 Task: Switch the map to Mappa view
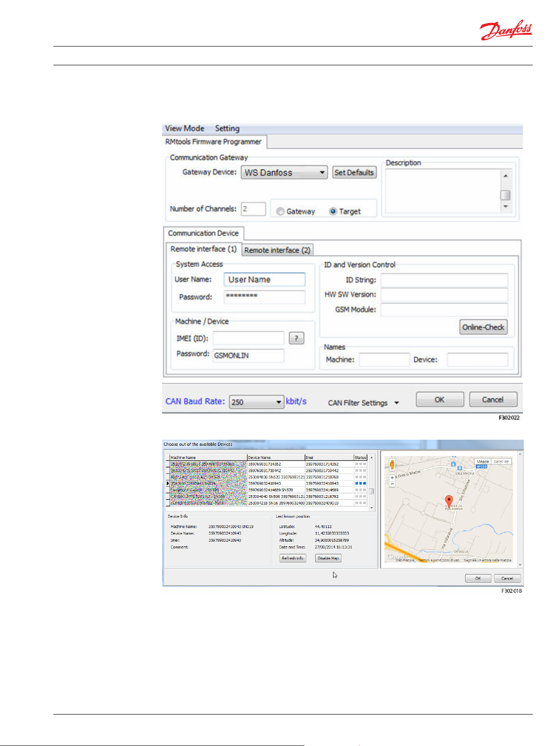[x=483, y=462]
